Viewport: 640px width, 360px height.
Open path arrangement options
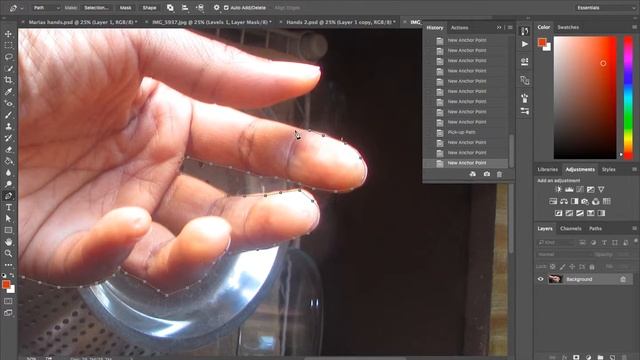pos(200,8)
